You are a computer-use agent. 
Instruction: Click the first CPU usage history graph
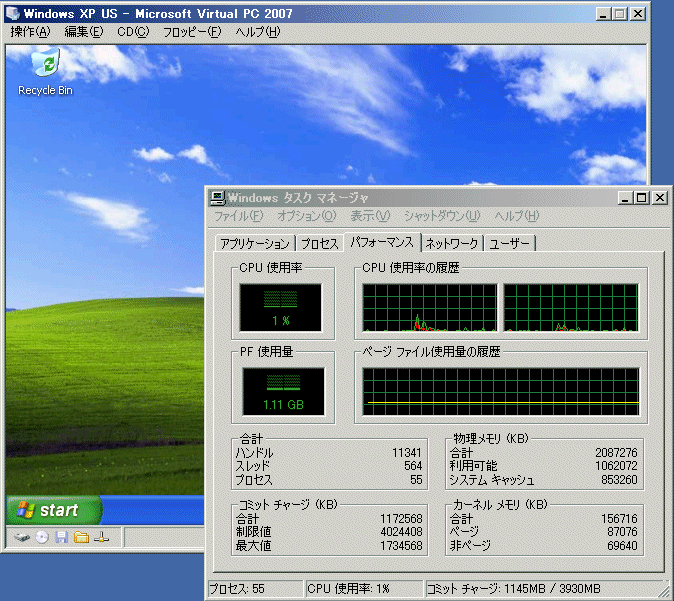coord(429,308)
